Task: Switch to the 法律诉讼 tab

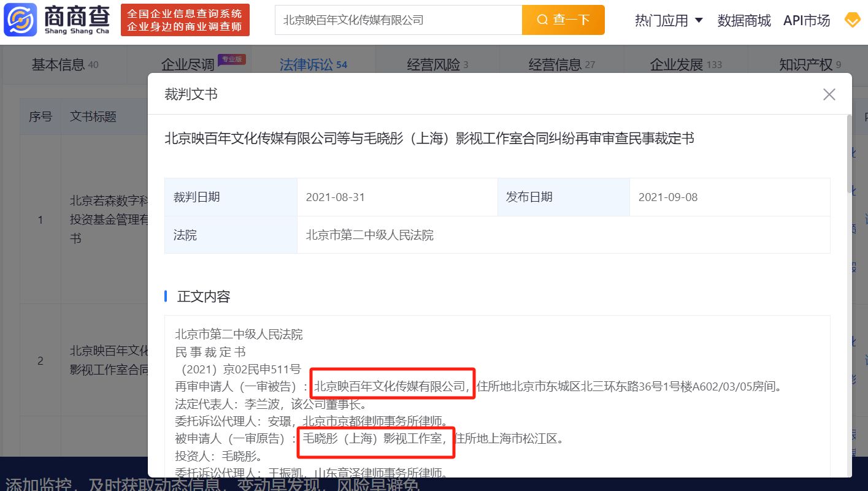Action: pos(313,64)
